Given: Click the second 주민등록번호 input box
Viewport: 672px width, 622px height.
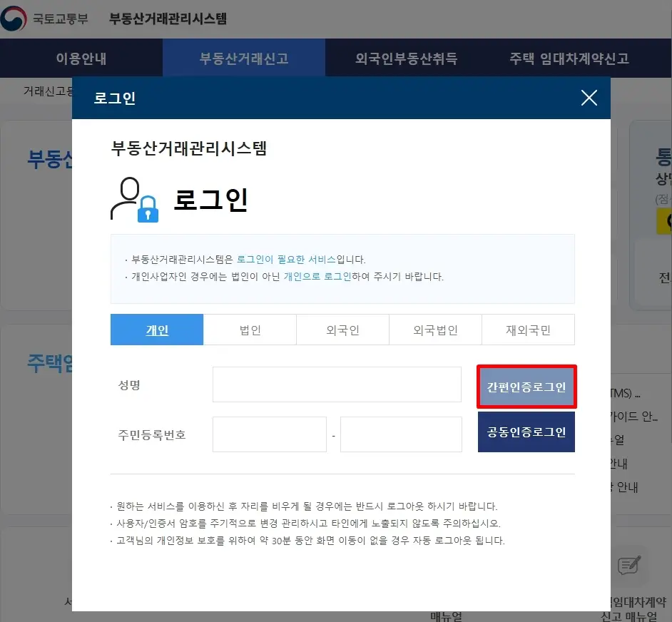Looking at the screenshot, I should [x=401, y=434].
